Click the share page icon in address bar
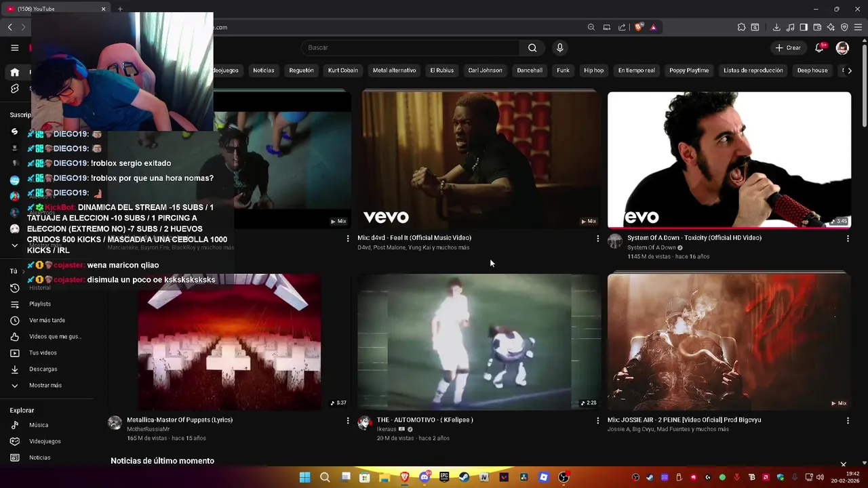The width and height of the screenshot is (868, 488). [622, 27]
